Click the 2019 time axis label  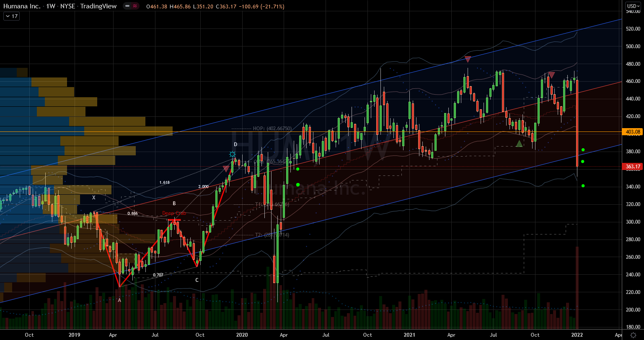tap(74, 335)
